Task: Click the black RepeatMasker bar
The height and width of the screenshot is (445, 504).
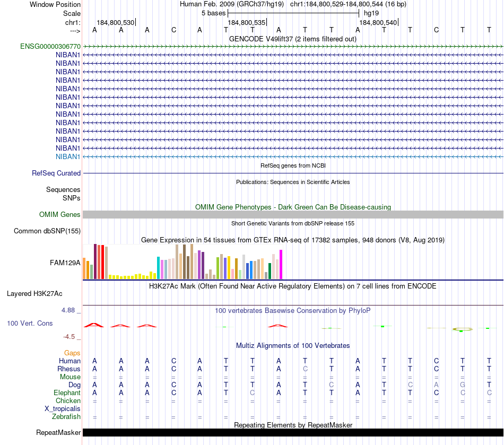Action: point(293,432)
